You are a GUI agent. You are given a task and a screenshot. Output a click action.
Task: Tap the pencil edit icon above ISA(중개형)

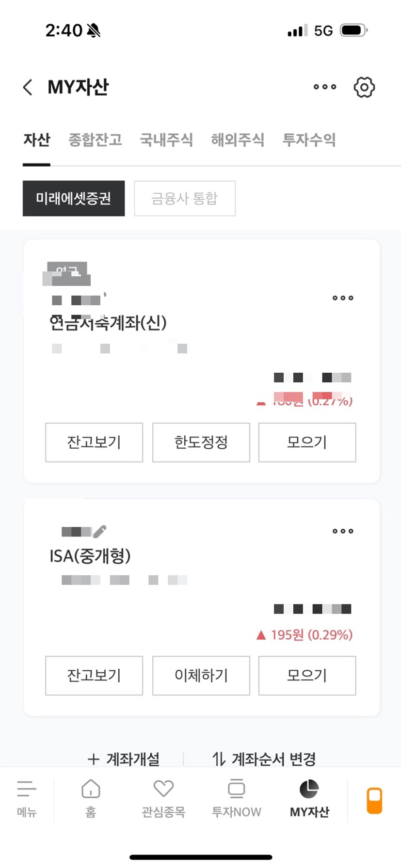click(99, 531)
